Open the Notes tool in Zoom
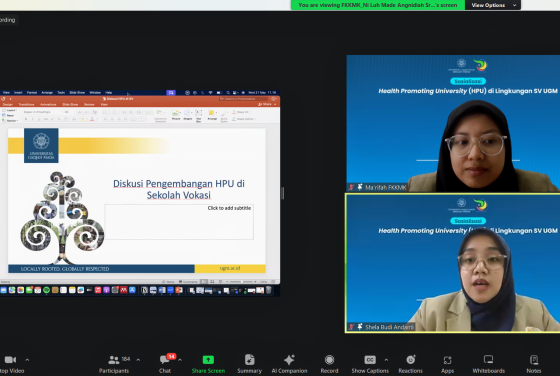 pyautogui.click(x=534, y=364)
